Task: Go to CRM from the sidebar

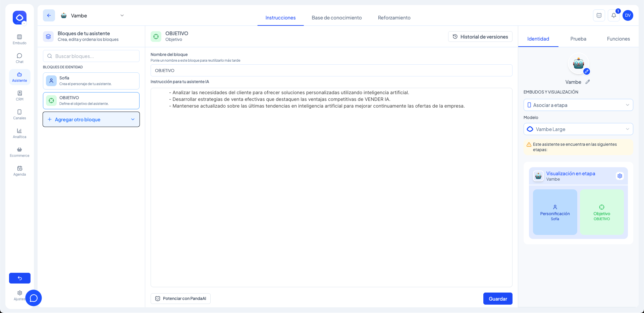Action: tap(19, 96)
